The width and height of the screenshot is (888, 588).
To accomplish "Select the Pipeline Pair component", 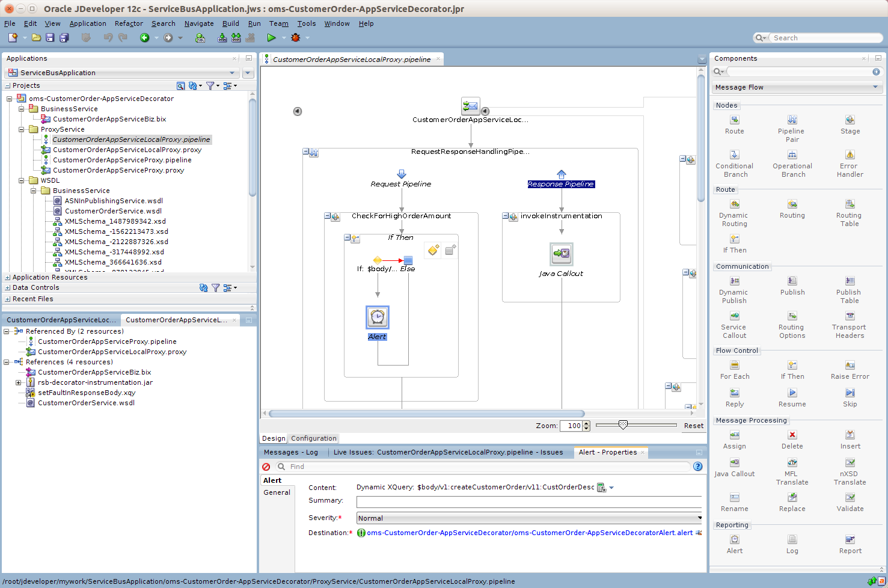I will (x=792, y=129).
